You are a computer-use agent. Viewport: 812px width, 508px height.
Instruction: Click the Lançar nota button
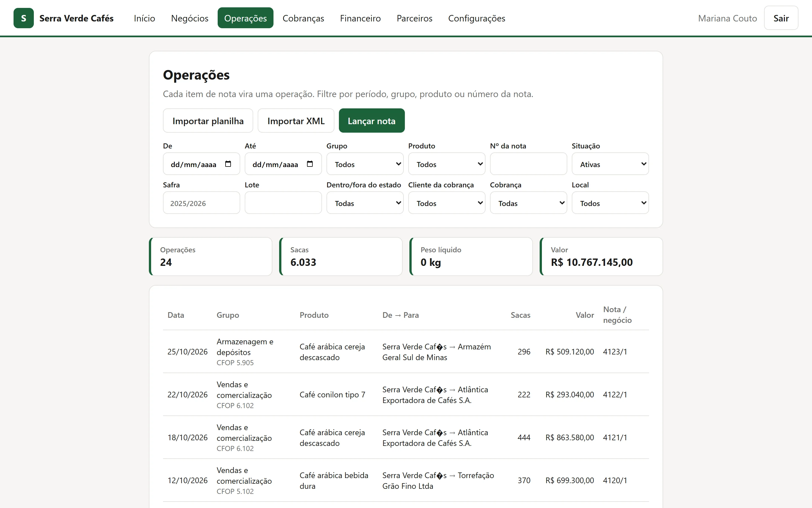click(x=371, y=121)
